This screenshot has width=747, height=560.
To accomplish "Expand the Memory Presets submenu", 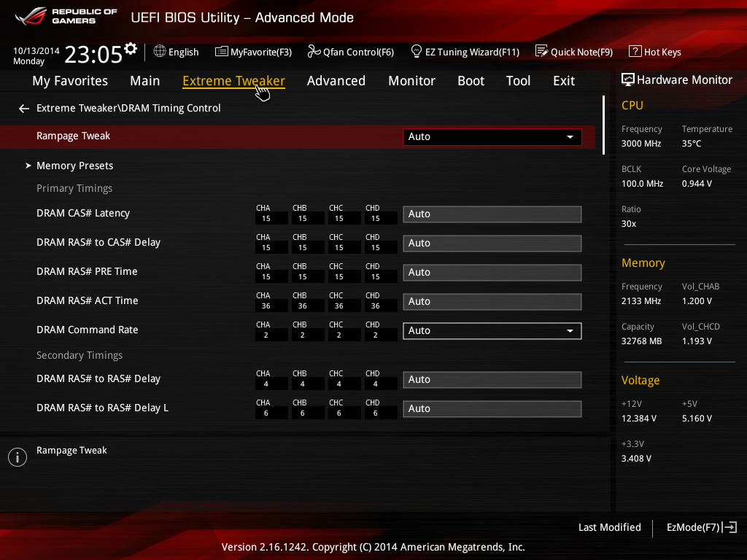I will tap(75, 166).
